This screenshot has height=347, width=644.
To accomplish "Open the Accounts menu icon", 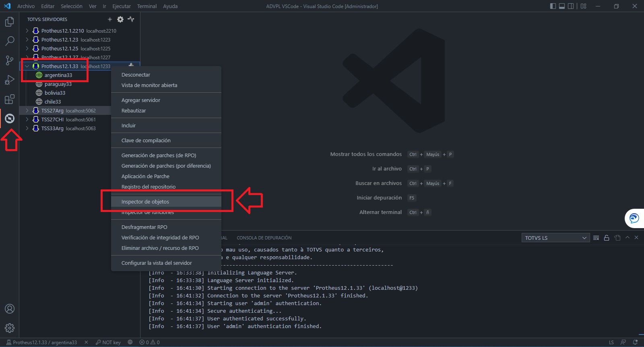I will [10, 309].
